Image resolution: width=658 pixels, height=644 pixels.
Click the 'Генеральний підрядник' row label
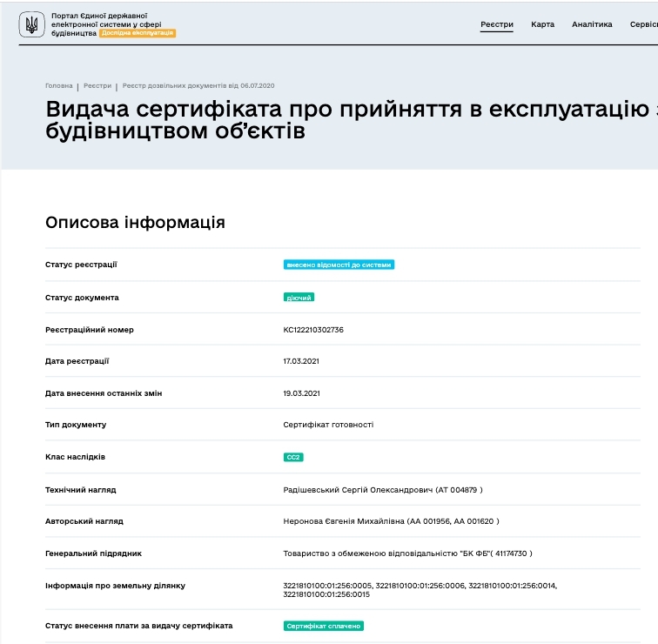(x=94, y=553)
